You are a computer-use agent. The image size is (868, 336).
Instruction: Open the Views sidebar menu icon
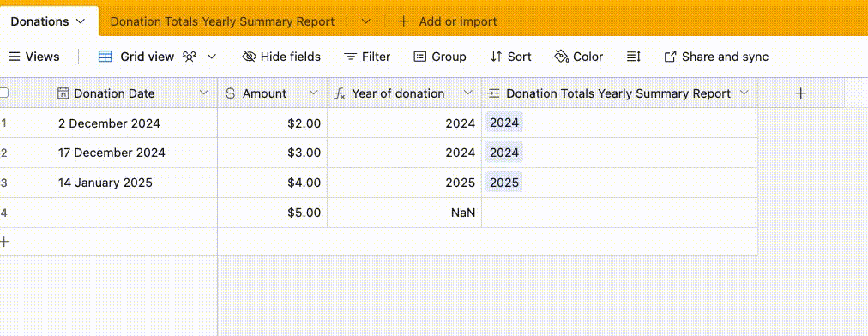coord(15,57)
